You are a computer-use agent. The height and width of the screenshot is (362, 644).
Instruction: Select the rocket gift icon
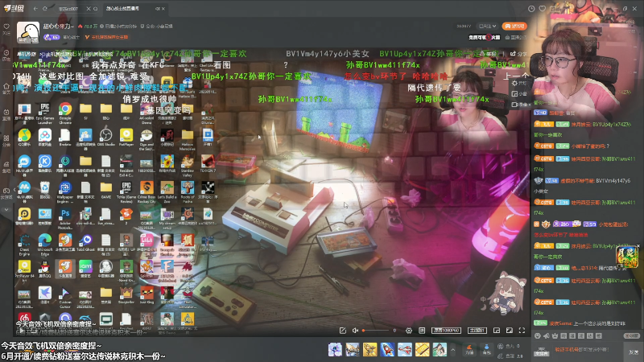pyautogui.click(x=387, y=349)
